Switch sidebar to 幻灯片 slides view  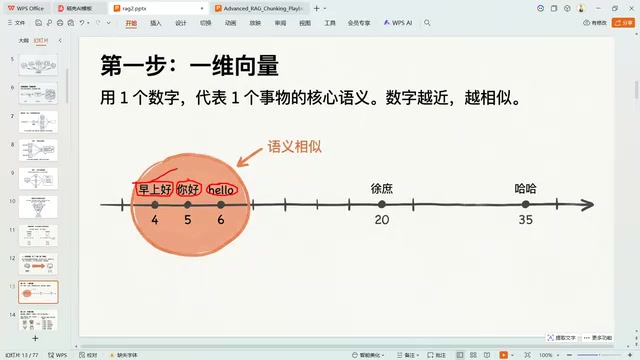(x=41, y=40)
